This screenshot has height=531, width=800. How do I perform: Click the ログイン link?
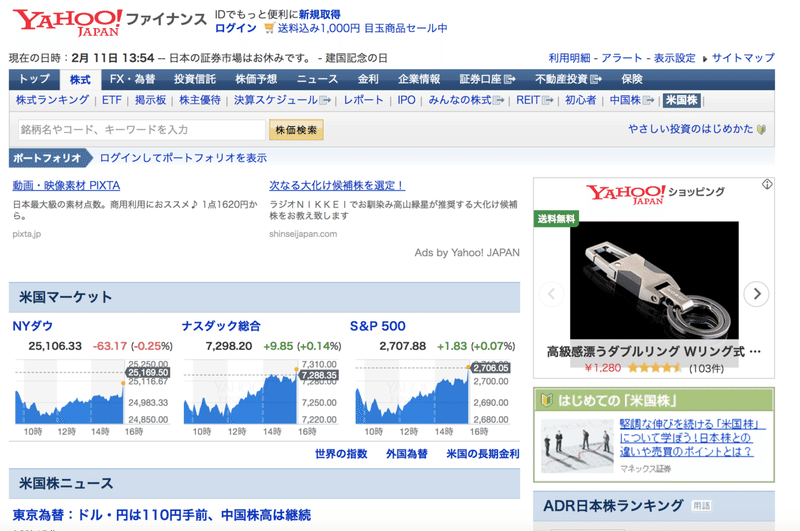coord(236,28)
